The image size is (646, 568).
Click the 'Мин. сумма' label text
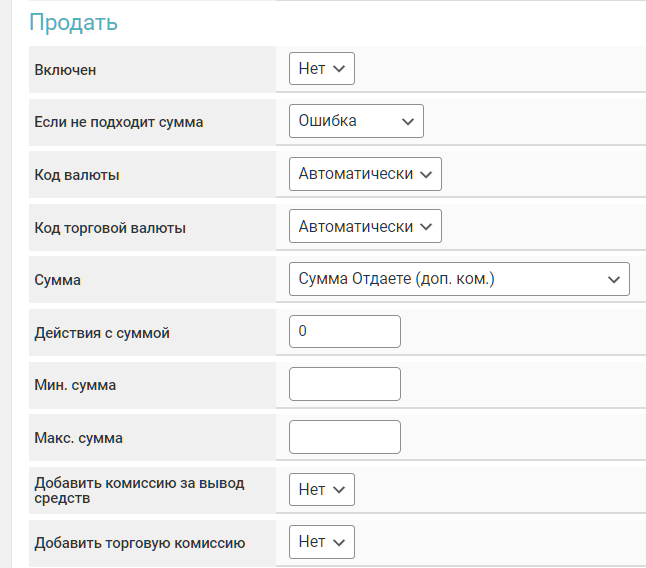click(x=75, y=385)
